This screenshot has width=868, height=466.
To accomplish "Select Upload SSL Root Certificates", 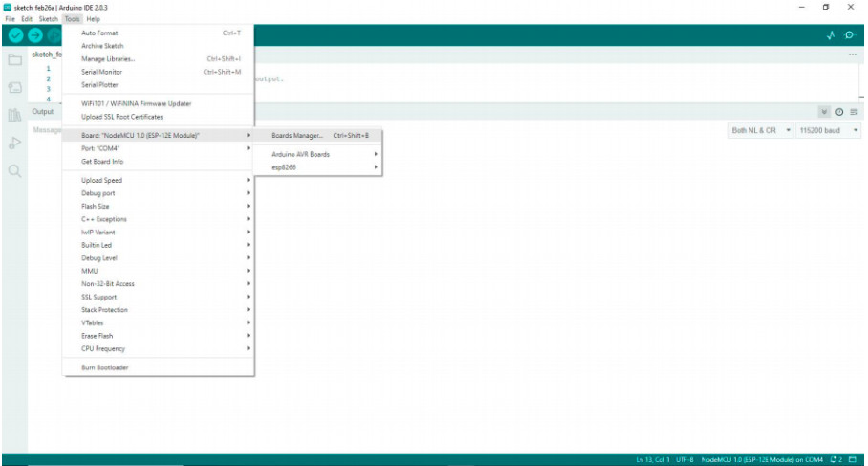I will [159, 117].
